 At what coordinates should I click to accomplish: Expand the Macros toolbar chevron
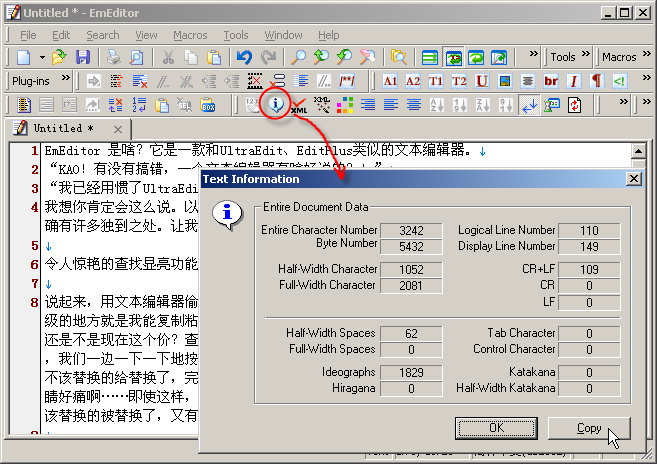[x=647, y=54]
